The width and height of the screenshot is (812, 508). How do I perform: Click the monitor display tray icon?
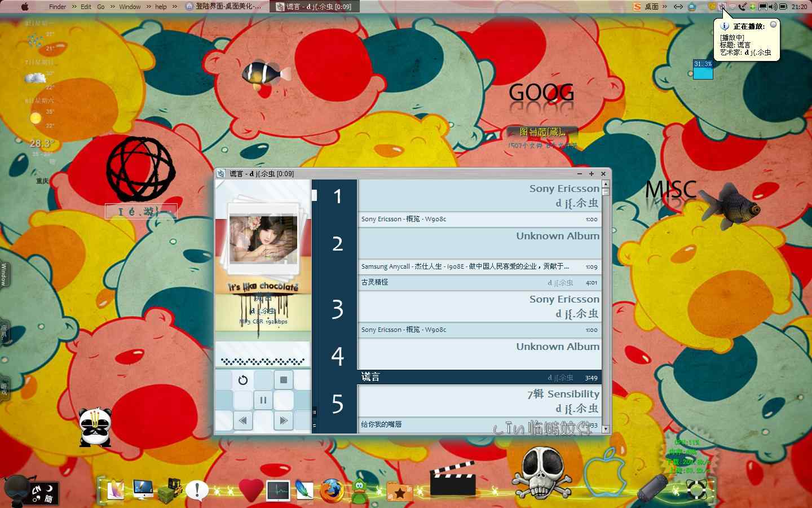(762, 7)
